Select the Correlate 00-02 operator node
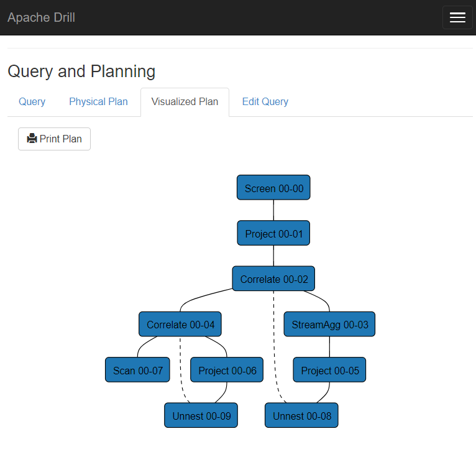The width and height of the screenshot is (476, 457). pos(273,279)
